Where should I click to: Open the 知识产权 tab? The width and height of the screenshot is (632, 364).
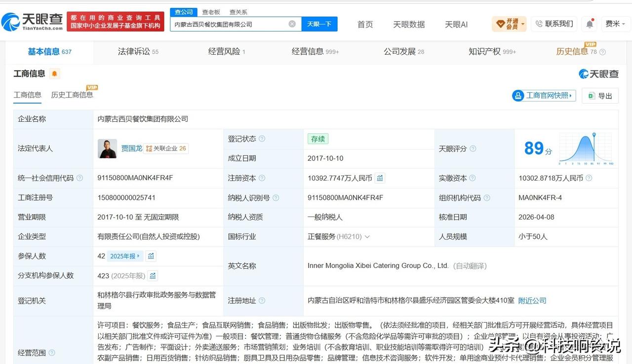pos(492,51)
